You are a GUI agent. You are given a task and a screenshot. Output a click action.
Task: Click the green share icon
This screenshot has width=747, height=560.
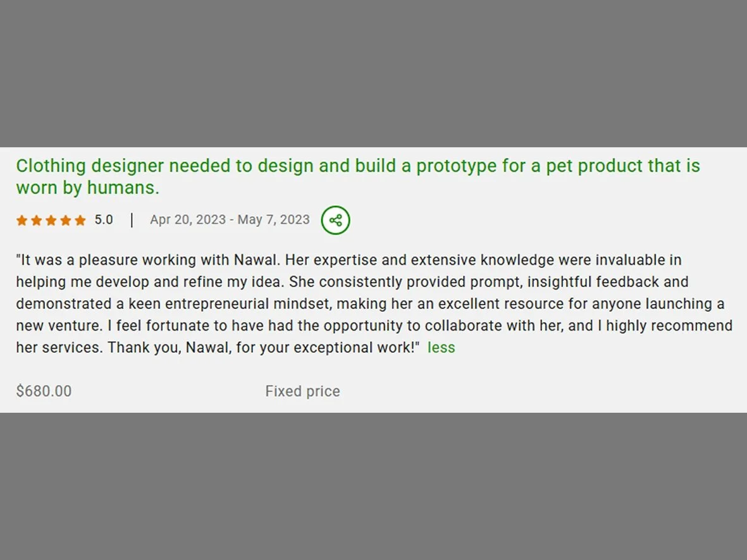click(335, 220)
